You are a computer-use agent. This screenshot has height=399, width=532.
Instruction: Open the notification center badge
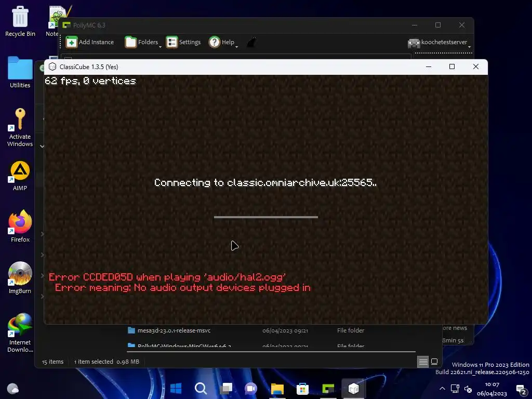tap(521, 390)
